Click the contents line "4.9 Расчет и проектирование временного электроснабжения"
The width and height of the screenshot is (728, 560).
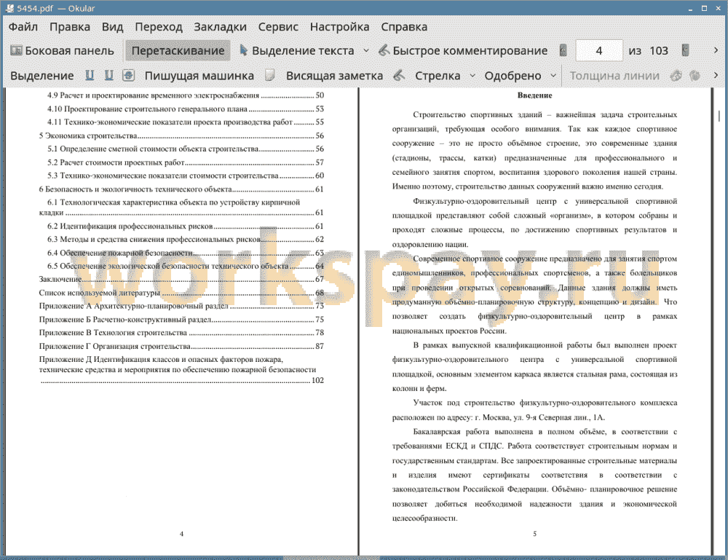(186, 95)
